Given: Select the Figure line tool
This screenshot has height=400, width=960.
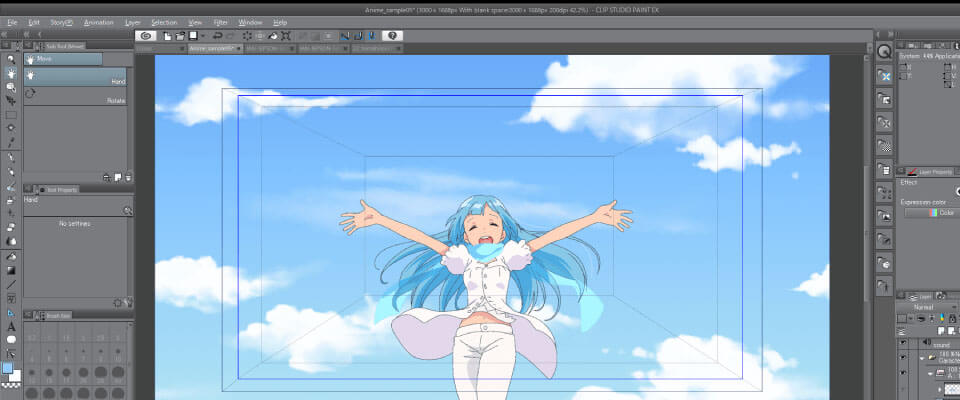Looking at the screenshot, I should pos(11,284).
